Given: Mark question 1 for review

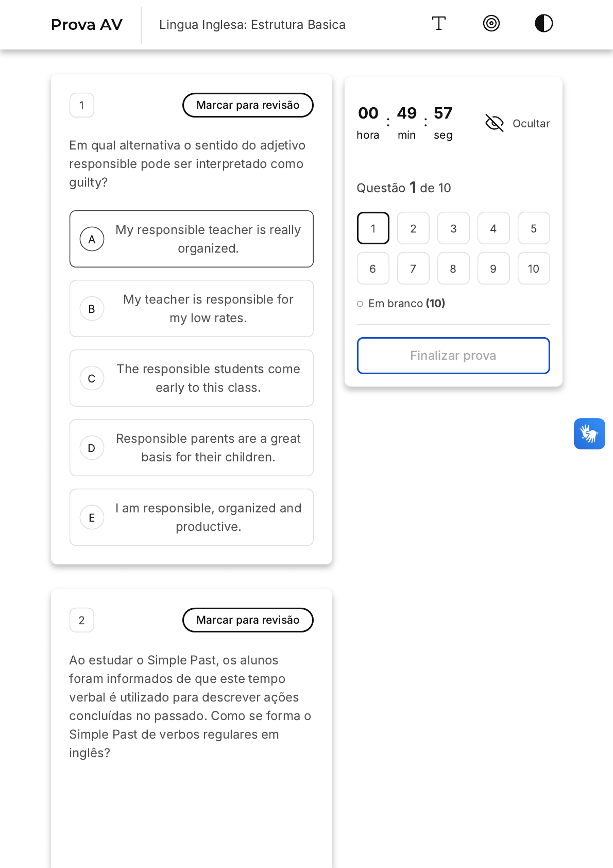Looking at the screenshot, I should tap(248, 105).
